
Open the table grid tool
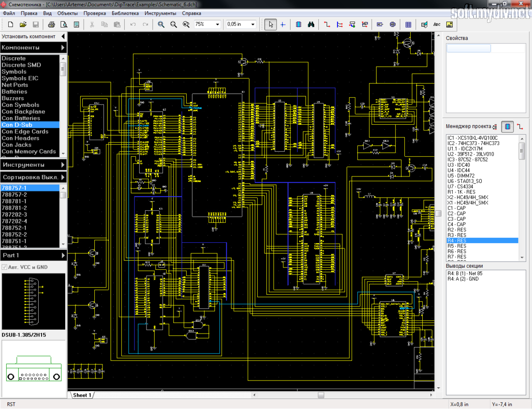[x=408, y=24]
